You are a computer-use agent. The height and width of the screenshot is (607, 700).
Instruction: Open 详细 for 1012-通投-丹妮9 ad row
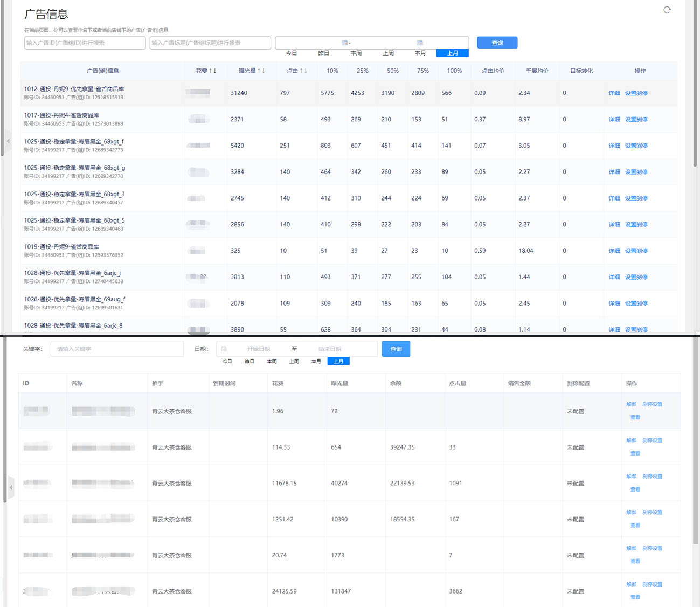(x=614, y=93)
